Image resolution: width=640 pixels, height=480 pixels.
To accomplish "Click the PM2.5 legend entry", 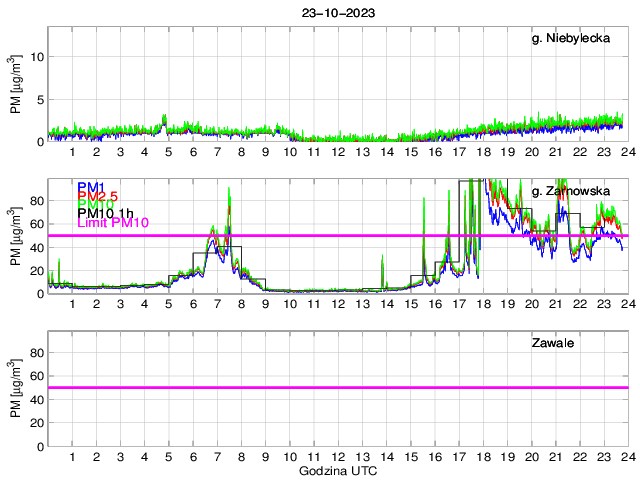I will 98,196.
